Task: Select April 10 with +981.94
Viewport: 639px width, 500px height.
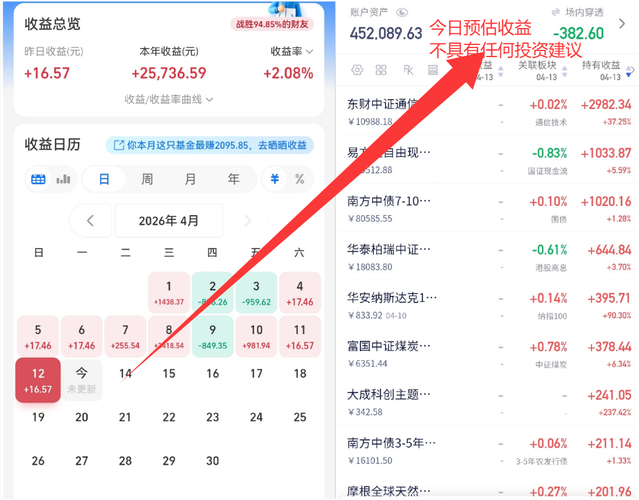Action: (256, 337)
